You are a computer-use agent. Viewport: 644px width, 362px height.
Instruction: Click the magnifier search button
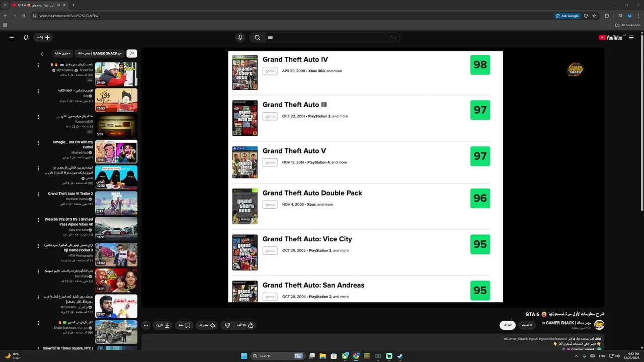257,37
